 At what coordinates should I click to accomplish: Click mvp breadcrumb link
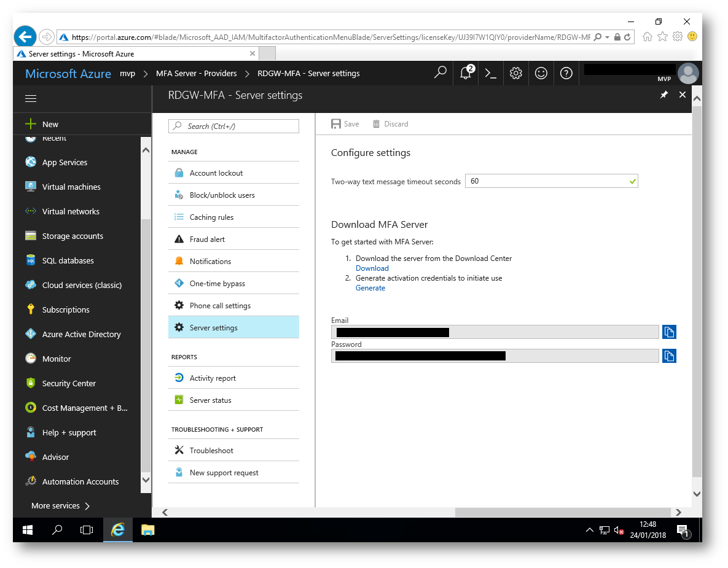coord(127,73)
